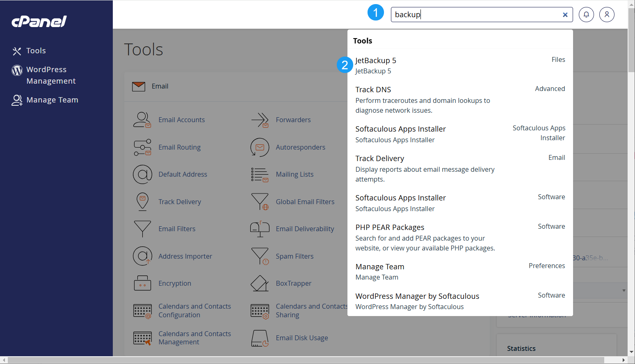The width and height of the screenshot is (635, 364).
Task: Click the Email Accounts icon
Action: tap(142, 120)
